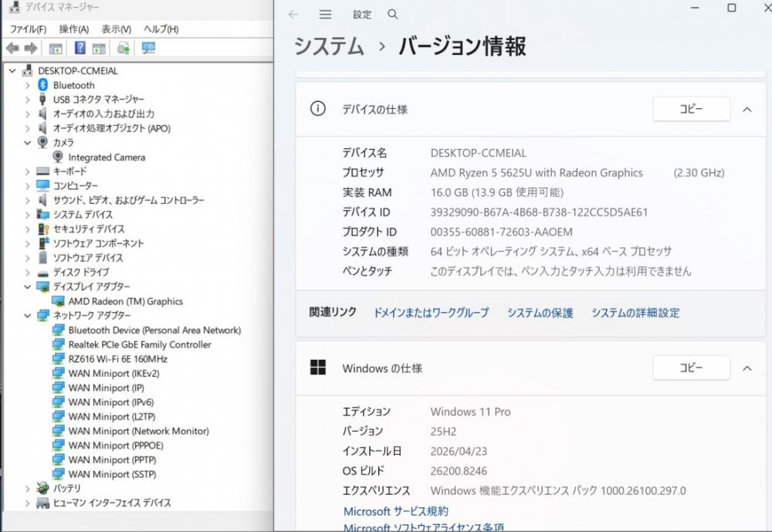772x532 pixels.
Task: Click the scan for hardware changes icon
Action: point(149,48)
